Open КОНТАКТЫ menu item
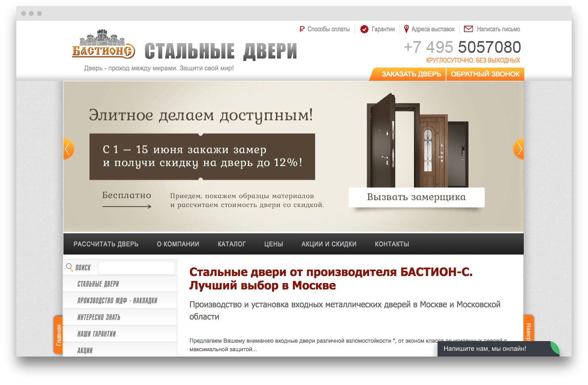The height and width of the screenshot is (385, 588). pyautogui.click(x=392, y=244)
